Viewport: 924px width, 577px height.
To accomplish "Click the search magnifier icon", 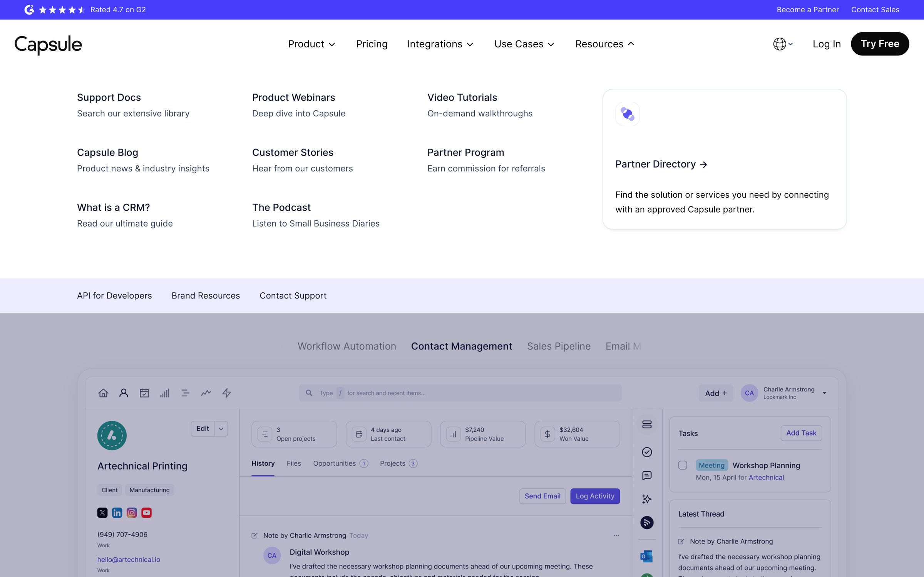I will click(309, 393).
